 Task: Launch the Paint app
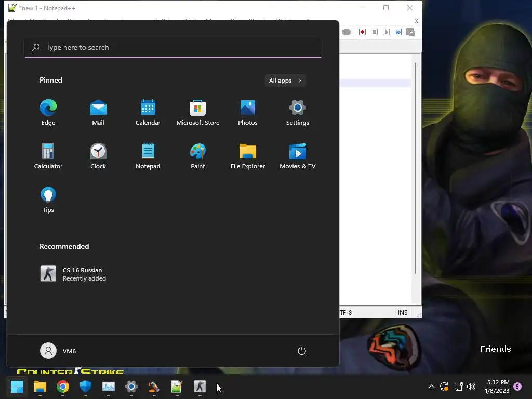pos(198,156)
